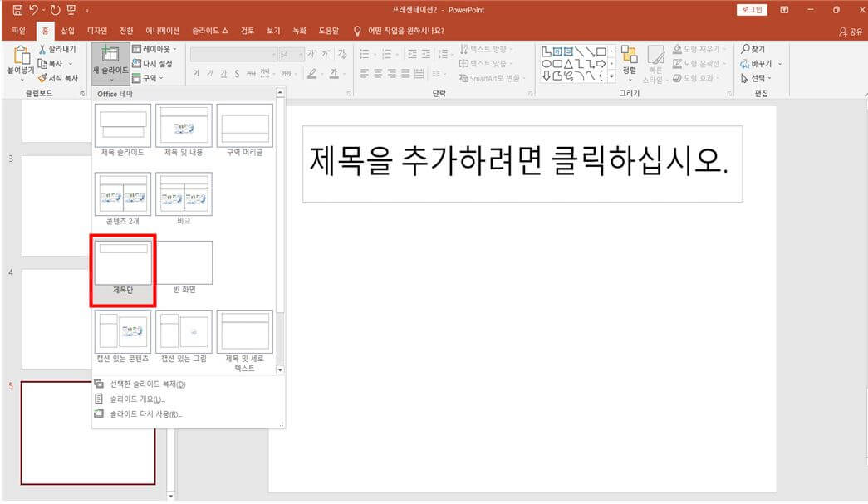Pick the 제목 및 내용 layout
This screenshot has height=504, width=868.
coord(184,125)
